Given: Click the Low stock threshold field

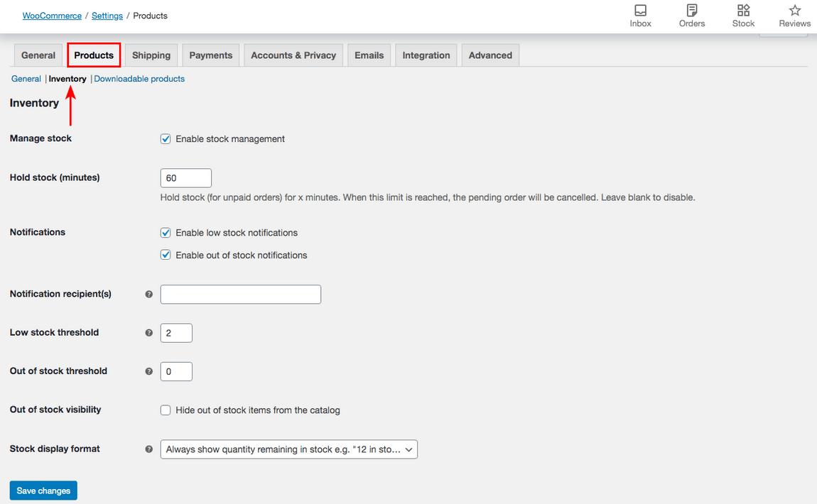Looking at the screenshot, I should [x=176, y=333].
